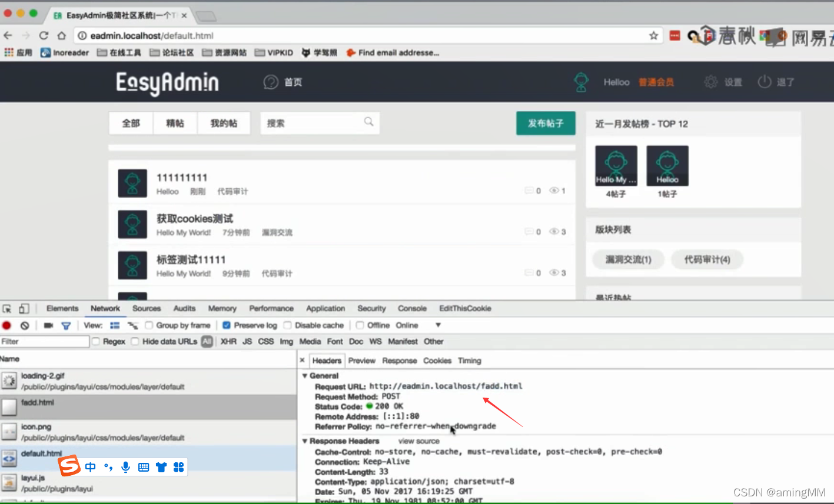This screenshot has width=834, height=504.
Task: Open the Application DevTools tab
Action: (x=325, y=309)
